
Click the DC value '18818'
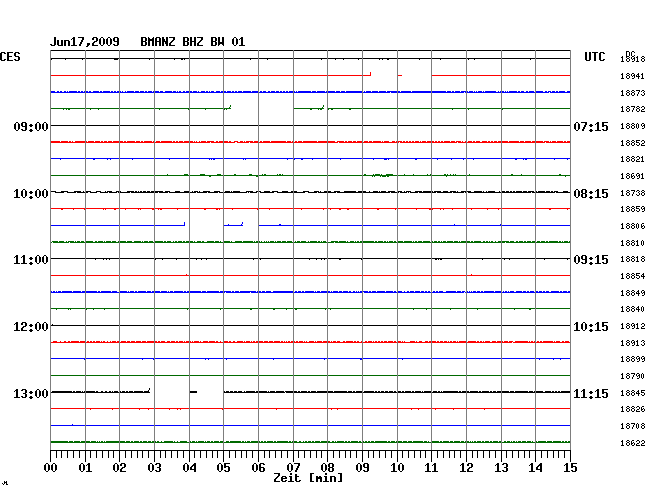pyautogui.click(x=633, y=259)
